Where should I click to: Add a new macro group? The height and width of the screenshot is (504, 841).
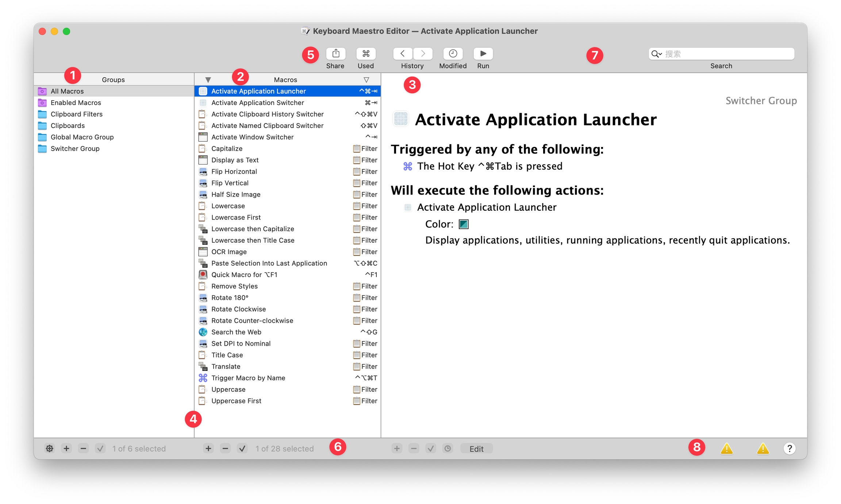coord(66,448)
